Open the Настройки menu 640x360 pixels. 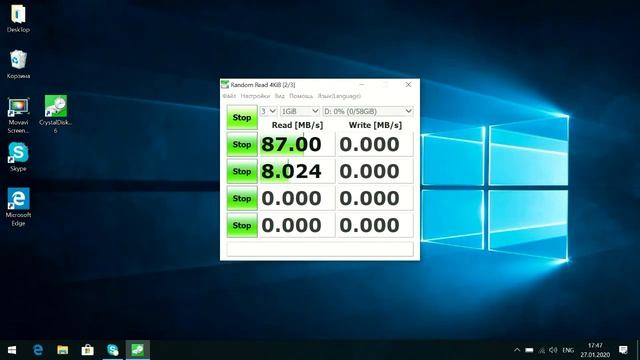256,96
